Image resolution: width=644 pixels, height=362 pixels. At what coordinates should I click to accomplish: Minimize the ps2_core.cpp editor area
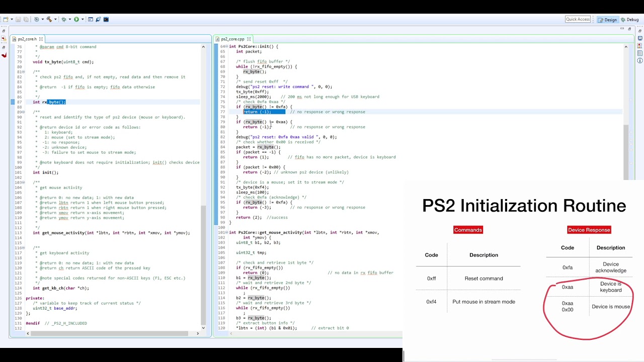622,29
